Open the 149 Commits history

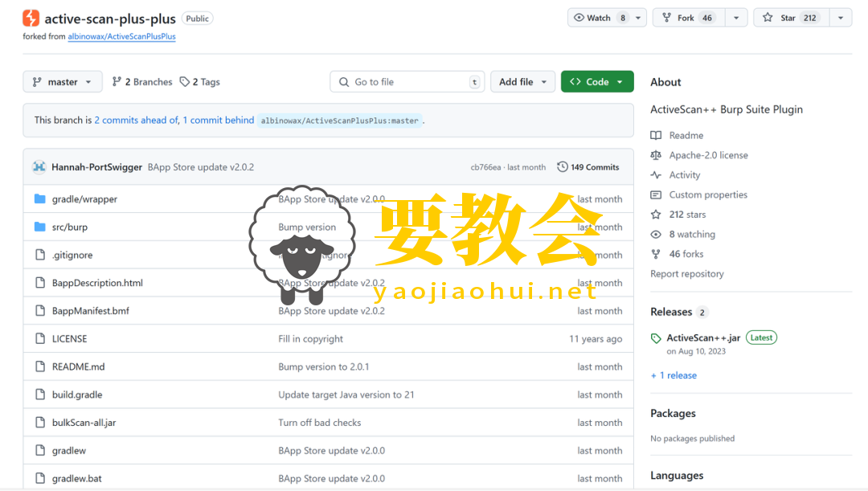click(x=588, y=167)
